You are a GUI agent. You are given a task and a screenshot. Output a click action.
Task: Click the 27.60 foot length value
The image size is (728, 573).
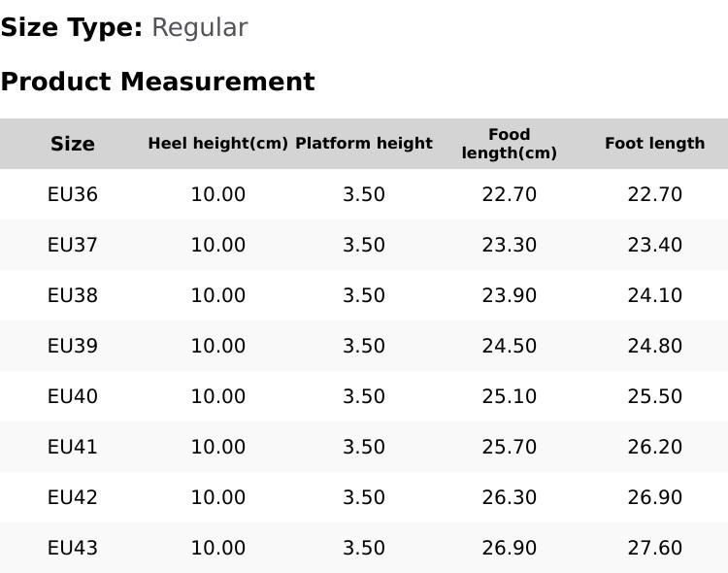tap(655, 548)
